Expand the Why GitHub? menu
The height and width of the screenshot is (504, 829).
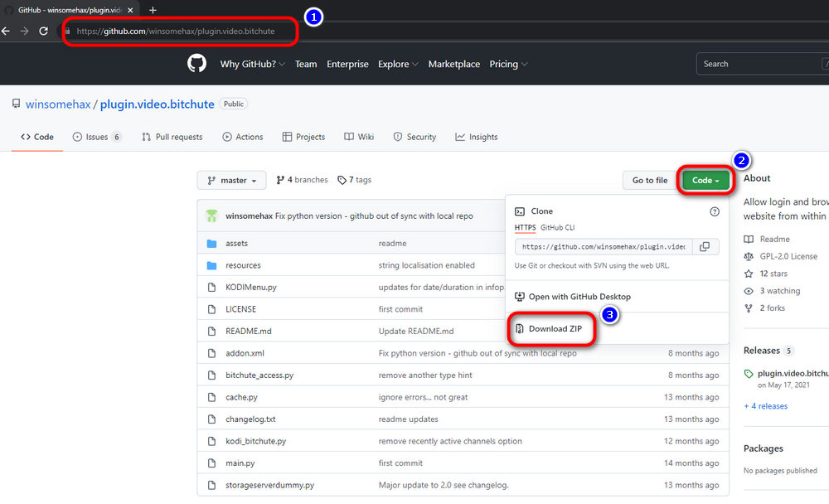click(x=252, y=64)
